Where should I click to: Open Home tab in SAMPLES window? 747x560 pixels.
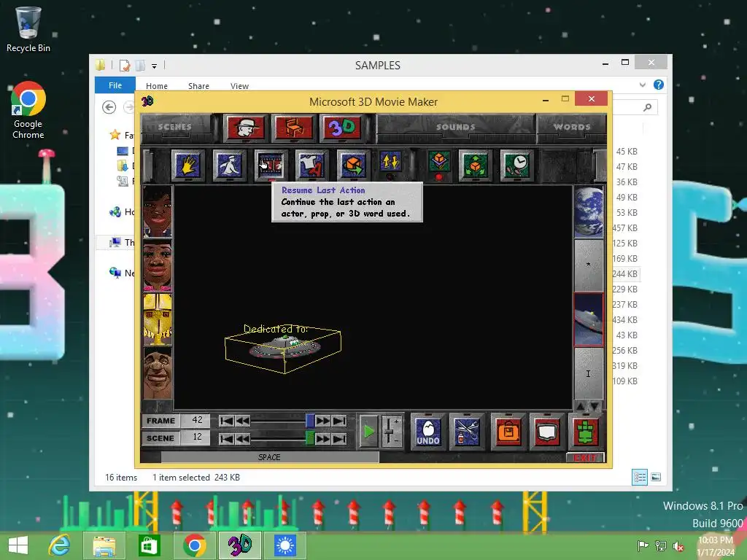pos(157,86)
